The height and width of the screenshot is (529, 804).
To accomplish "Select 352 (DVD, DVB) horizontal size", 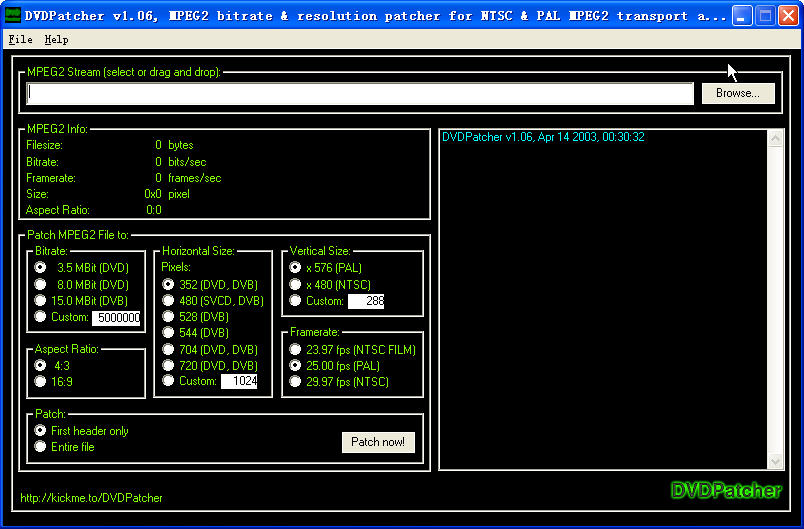I will click(168, 284).
